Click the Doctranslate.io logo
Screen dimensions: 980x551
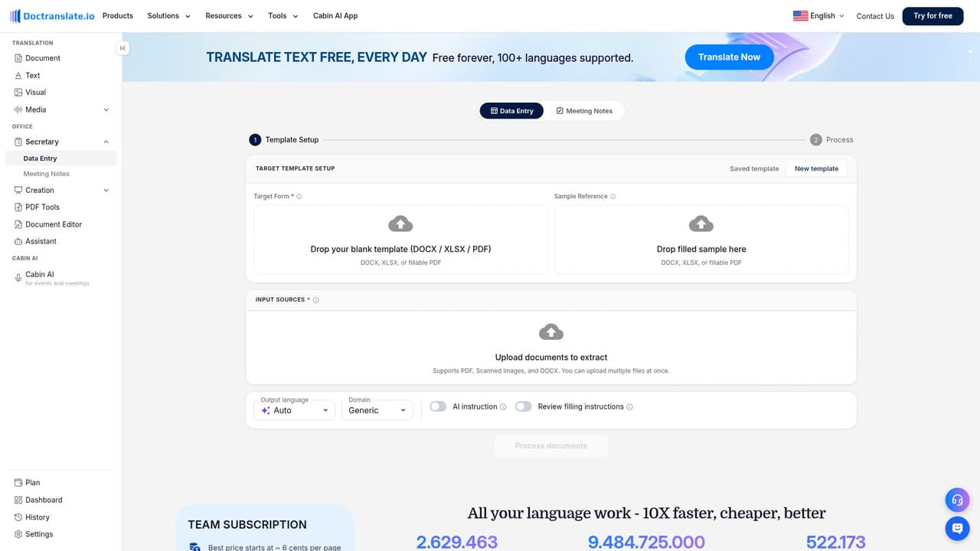(x=52, y=16)
